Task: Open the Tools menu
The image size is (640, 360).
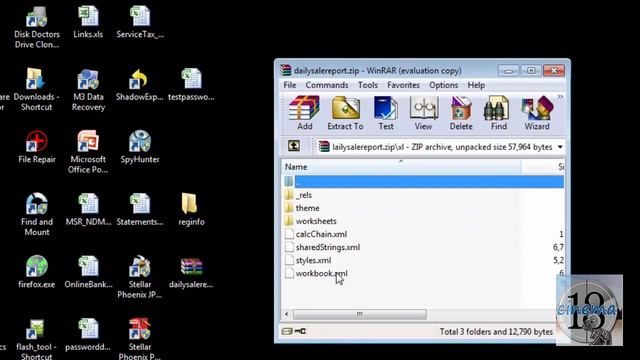Action: 368,85
